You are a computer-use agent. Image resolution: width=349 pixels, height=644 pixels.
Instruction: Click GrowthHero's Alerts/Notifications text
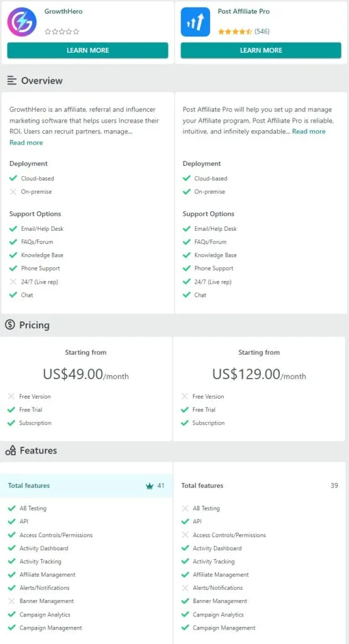point(45,588)
